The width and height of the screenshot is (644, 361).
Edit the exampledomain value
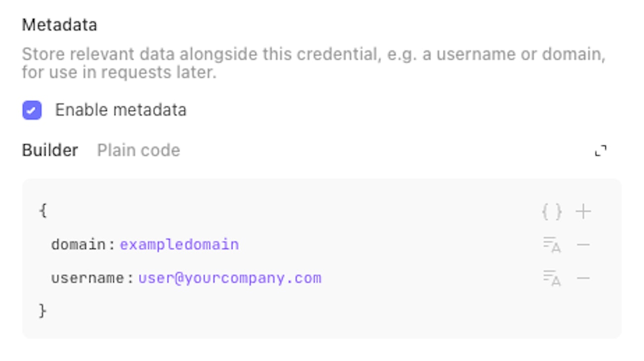[179, 245]
